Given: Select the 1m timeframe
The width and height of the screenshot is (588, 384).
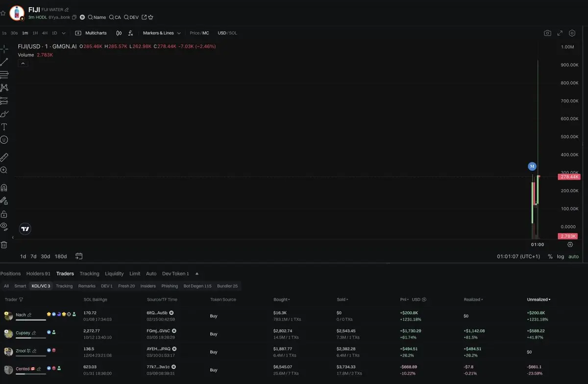Looking at the screenshot, I should tap(25, 33).
